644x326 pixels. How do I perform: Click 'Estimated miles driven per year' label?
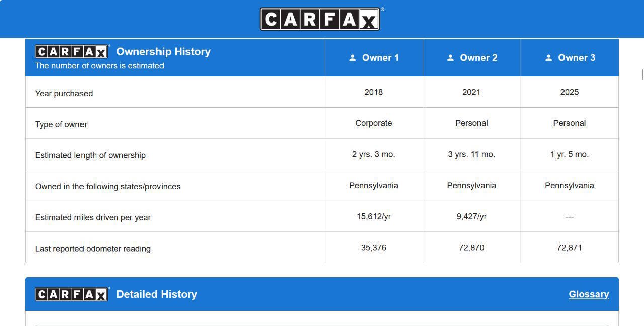93,218
